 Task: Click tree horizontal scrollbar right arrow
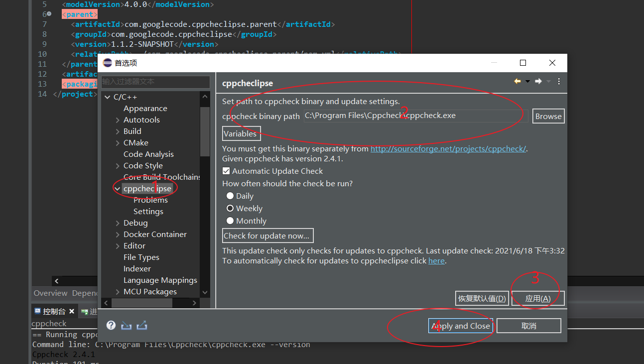tap(194, 302)
